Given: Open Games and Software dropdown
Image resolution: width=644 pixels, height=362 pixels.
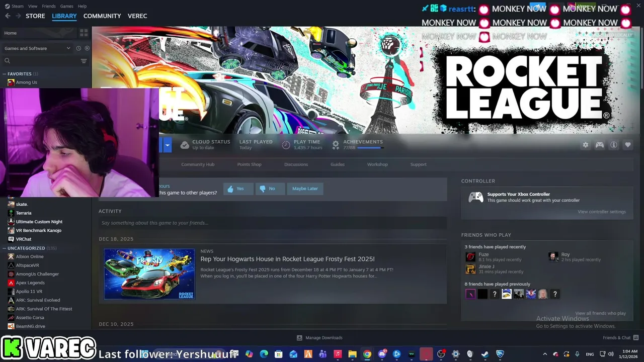Looking at the screenshot, I should [x=37, y=48].
